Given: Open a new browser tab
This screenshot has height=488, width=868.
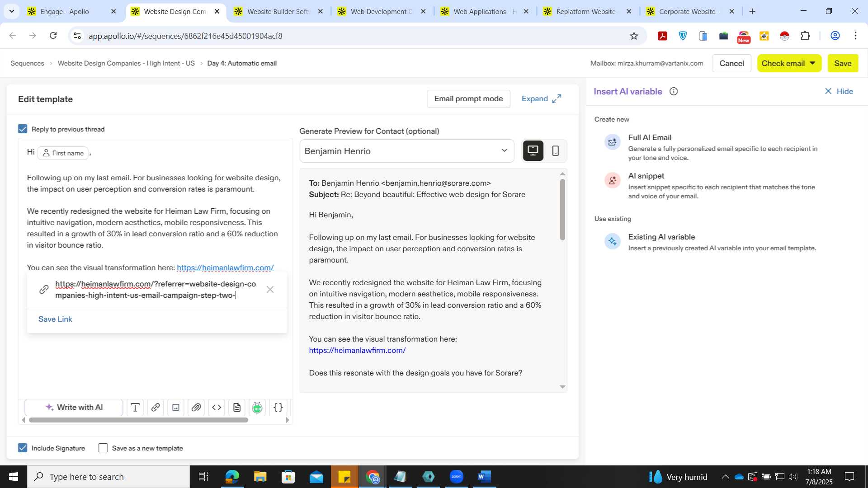Looking at the screenshot, I should (752, 11).
